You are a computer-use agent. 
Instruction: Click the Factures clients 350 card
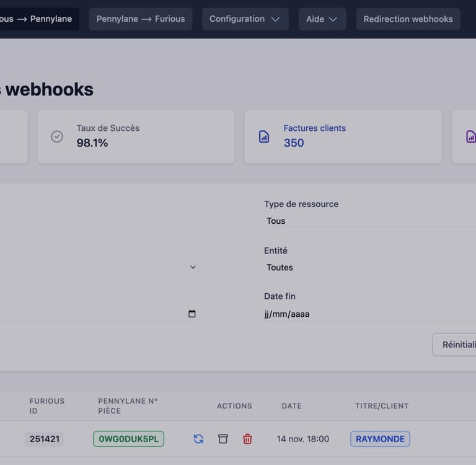pyautogui.click(x=343, y=136)
